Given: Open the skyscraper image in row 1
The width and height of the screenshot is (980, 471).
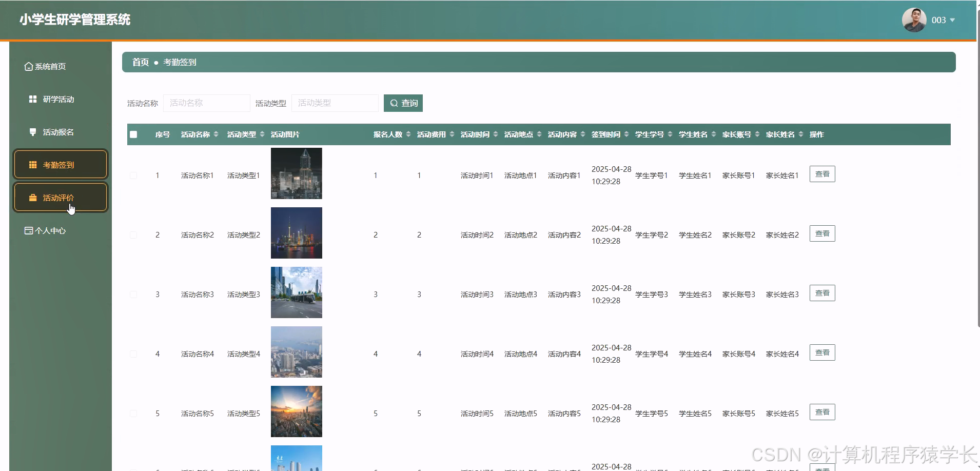Looking at the screenshot, I should coord(297,173).
